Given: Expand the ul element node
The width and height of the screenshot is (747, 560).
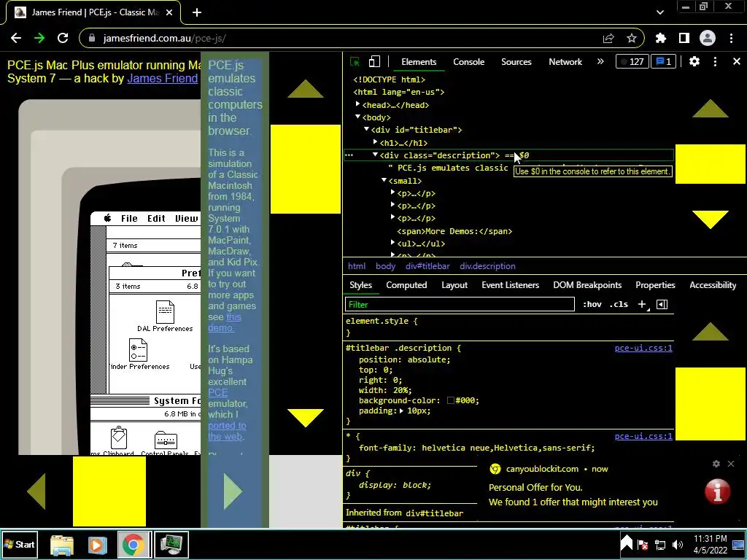Looking at the screenshot, I should pyautogui.click(x=393, y=243).
